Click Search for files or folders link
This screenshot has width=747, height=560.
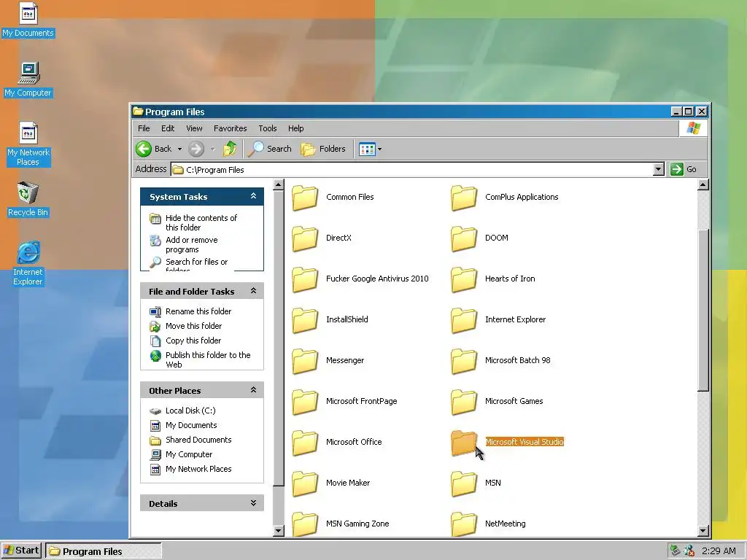click(x=196, y=265)
